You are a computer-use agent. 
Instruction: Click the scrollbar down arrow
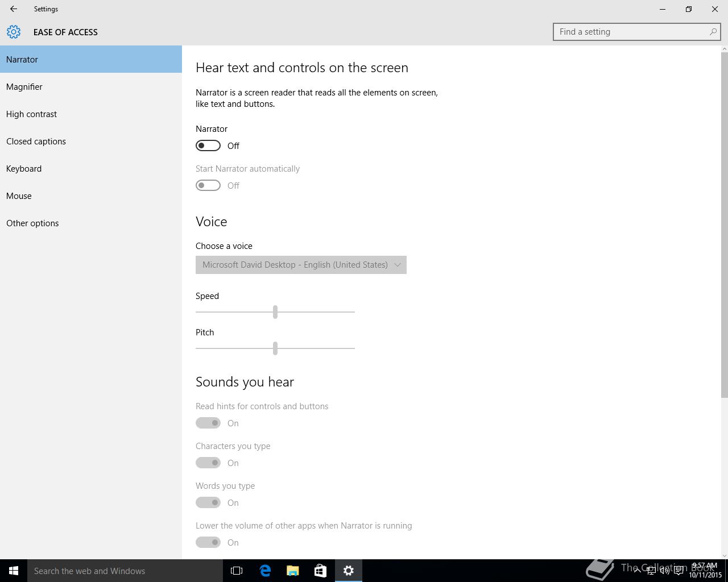click(x=724, y=555)
